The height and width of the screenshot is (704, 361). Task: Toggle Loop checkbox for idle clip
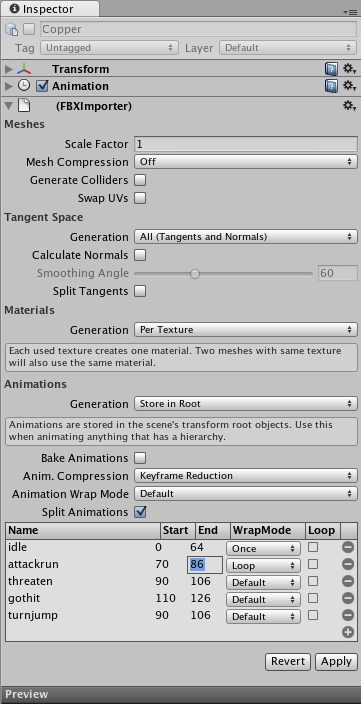(313, 547)
